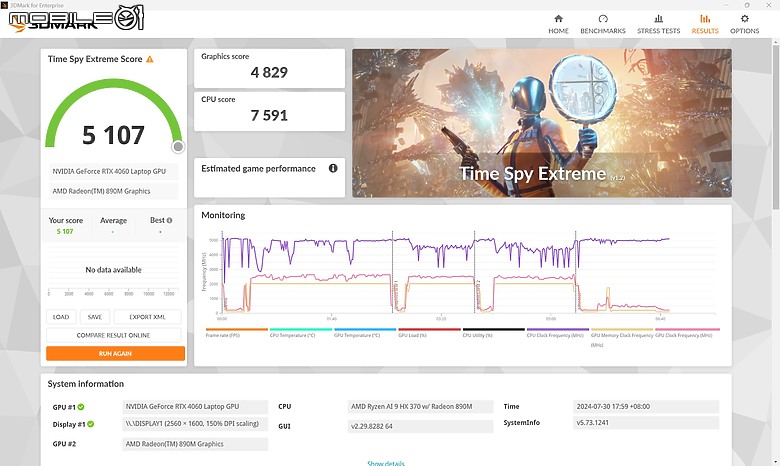Click Time value 2024-07-30 17:59 +08:00
Viewport: 780px width, 466px height.
(646, 407)
